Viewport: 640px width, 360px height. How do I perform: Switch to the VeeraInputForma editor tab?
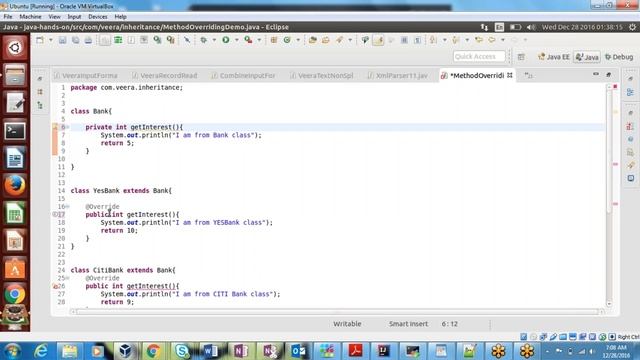[x=87, y=76]
